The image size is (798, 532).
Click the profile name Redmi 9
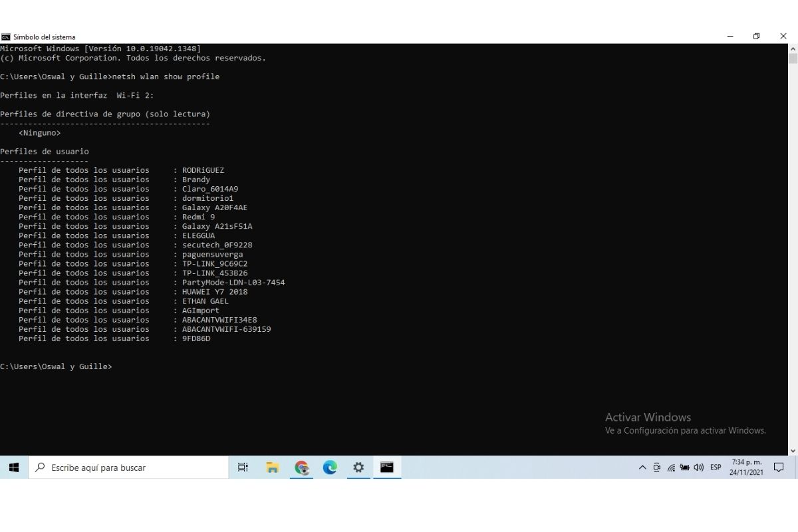pyautogui.click(x=198, y=217)
